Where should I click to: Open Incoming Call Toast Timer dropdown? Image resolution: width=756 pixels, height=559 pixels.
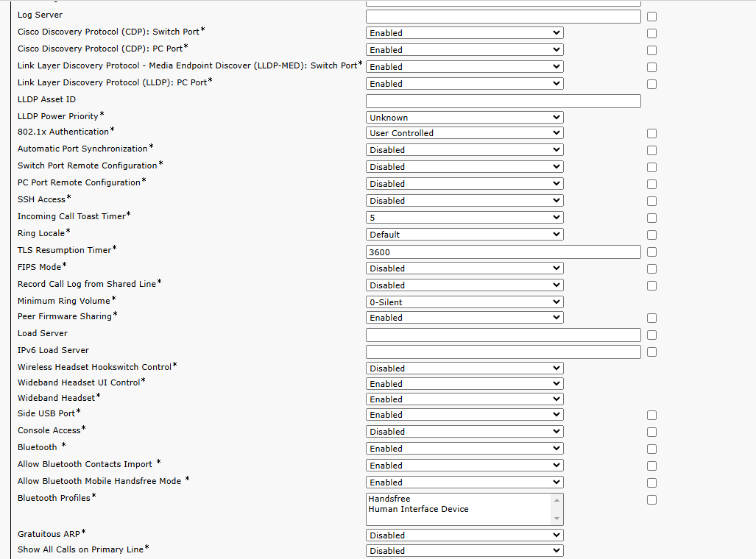[464, 217]
